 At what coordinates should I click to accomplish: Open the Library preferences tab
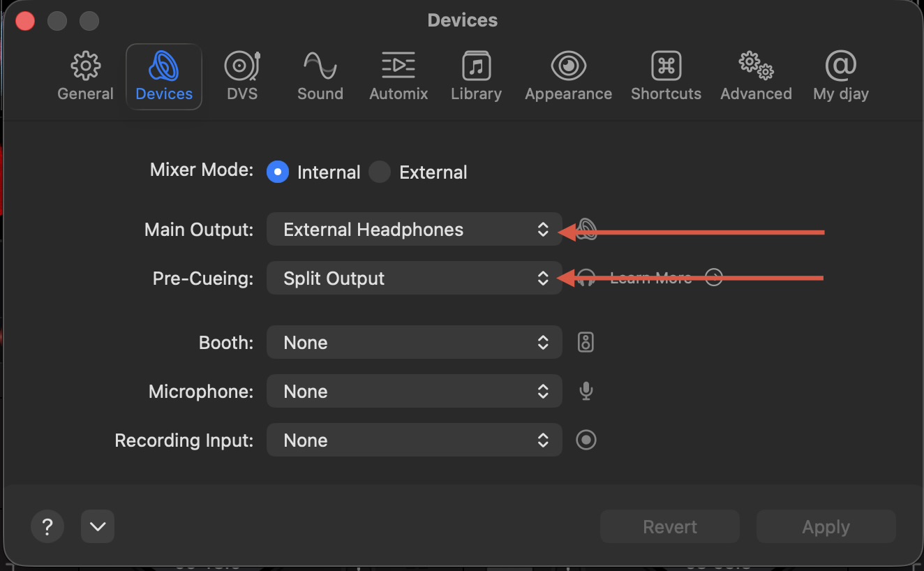pos(476,76)
